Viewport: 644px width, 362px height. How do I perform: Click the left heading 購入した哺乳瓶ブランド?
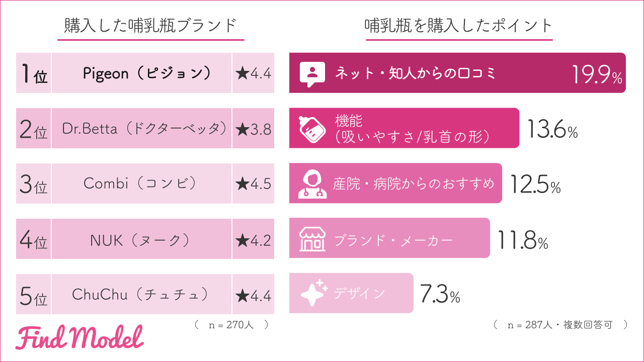pos(150,25)
